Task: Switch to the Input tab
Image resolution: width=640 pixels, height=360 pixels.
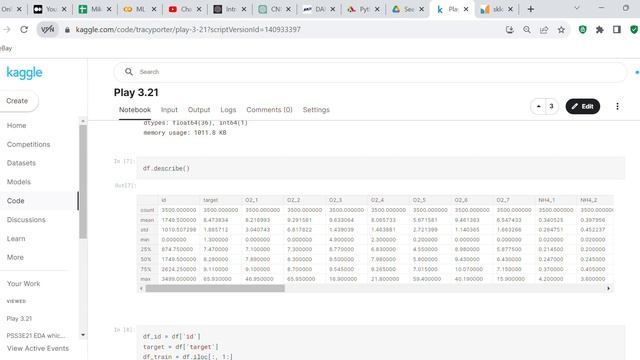Action: [x=169, y=110]
